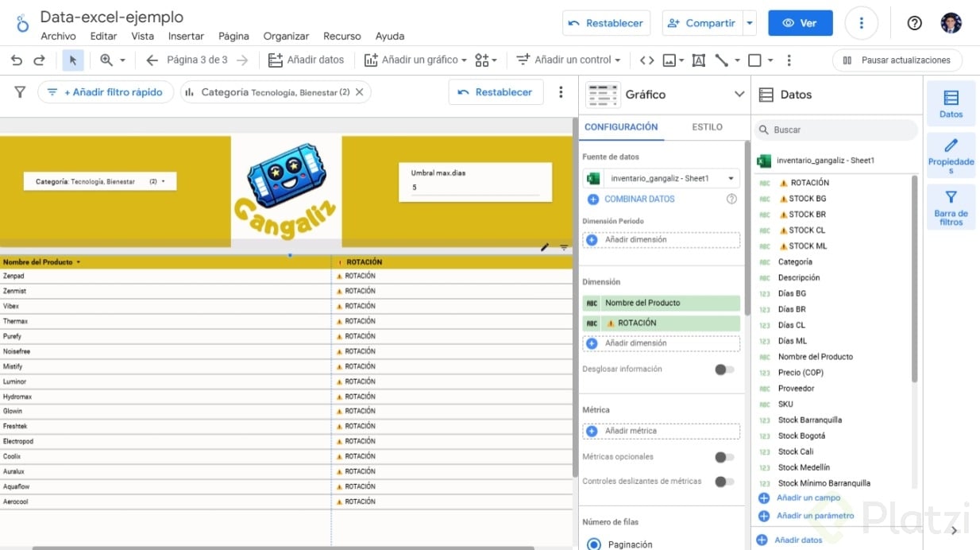Toggle Desglosar información switch
Image resolution: width=980 pixels, height=550 pixels.
723,370
